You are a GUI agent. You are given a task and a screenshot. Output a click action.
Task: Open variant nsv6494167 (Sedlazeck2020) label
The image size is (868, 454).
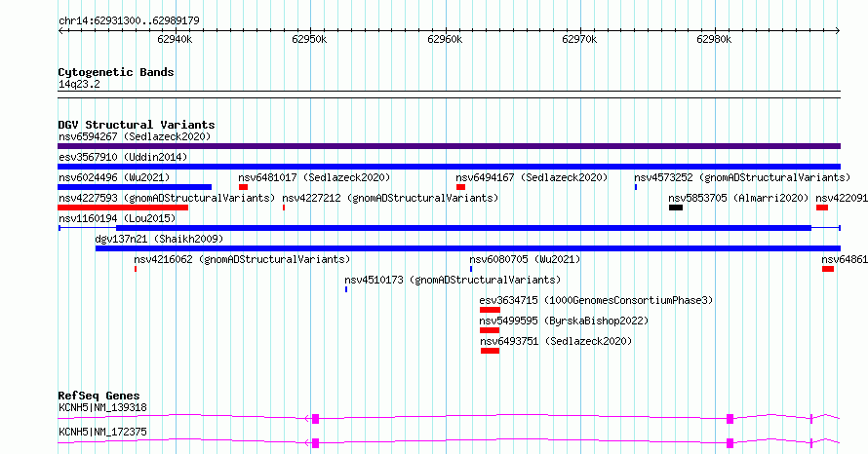coord(532,177)
